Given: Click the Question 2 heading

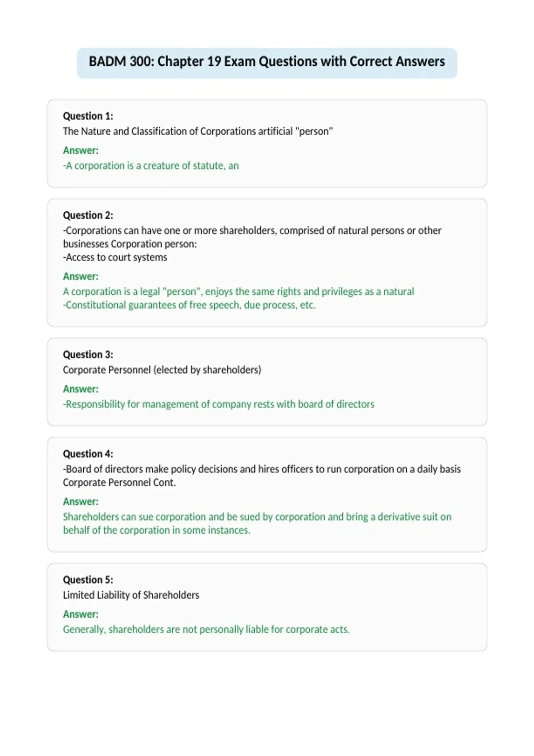Looking at the screenshot, I should pos(88,215).
